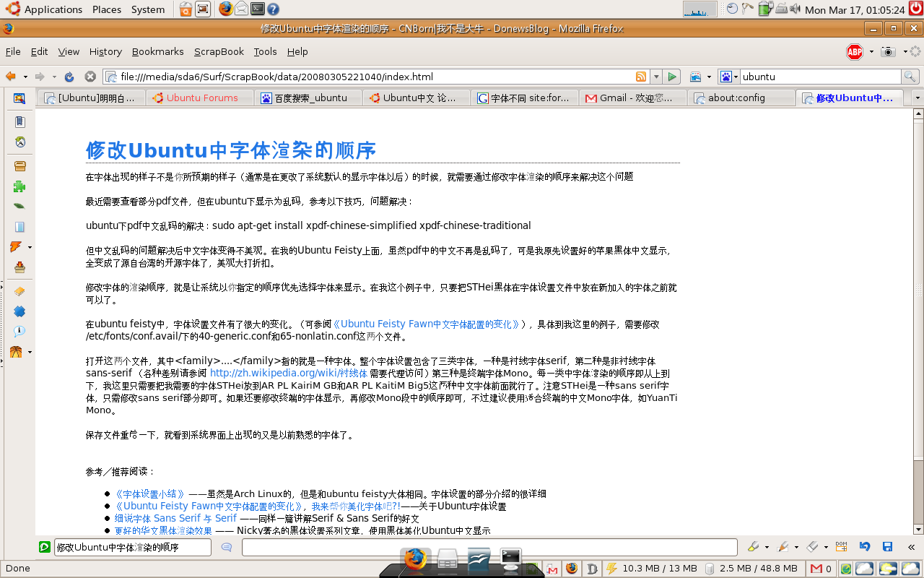Open the ScrapBook highlighter dropdown arrow

point(765,548)
